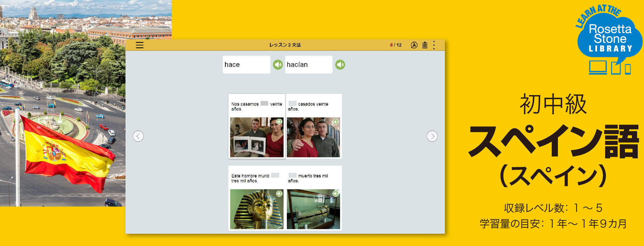The image size is (644, 246).
Task: Open the hamburger menu in lesson header
Action: coord(140,45)
